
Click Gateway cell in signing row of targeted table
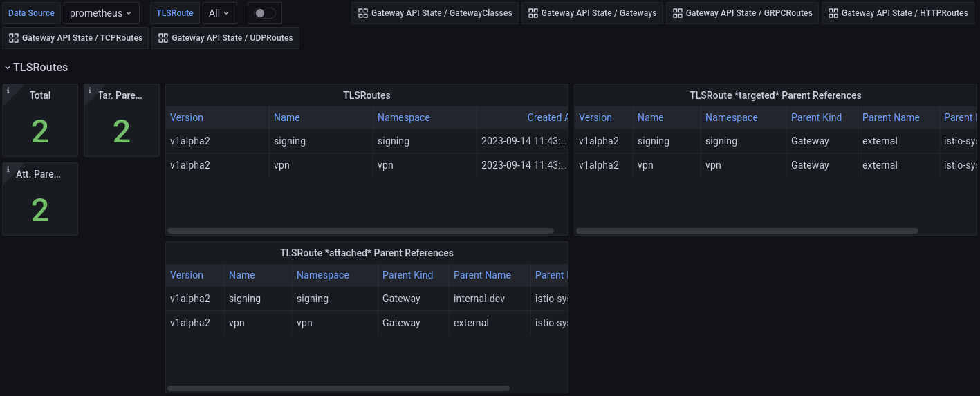[x=822, y=141]
